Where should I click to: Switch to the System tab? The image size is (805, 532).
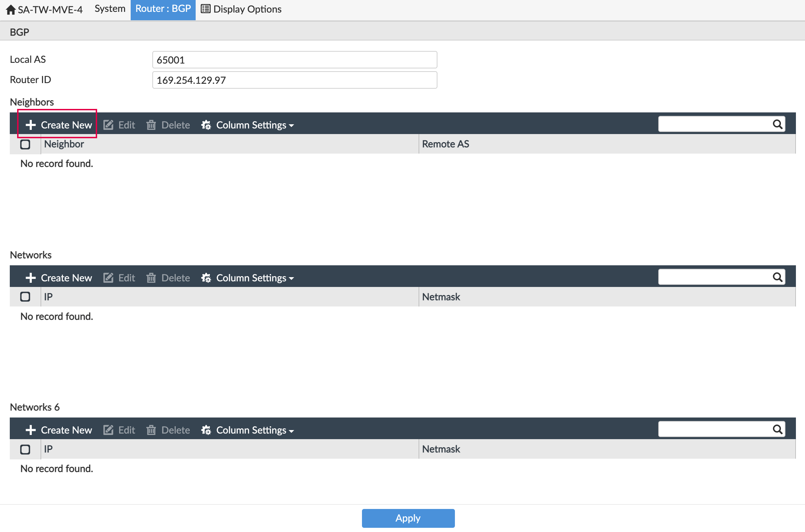pos(109,9)
